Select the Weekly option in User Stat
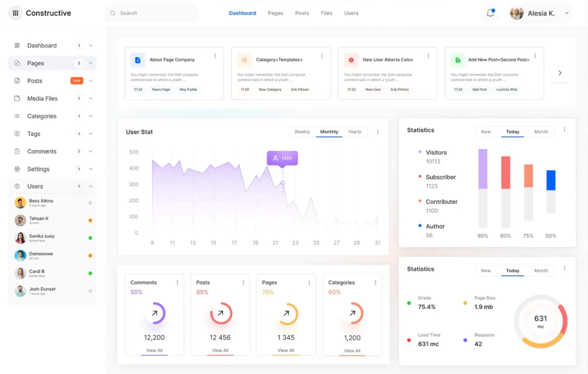The image size is (588, 374). (302, 132)
